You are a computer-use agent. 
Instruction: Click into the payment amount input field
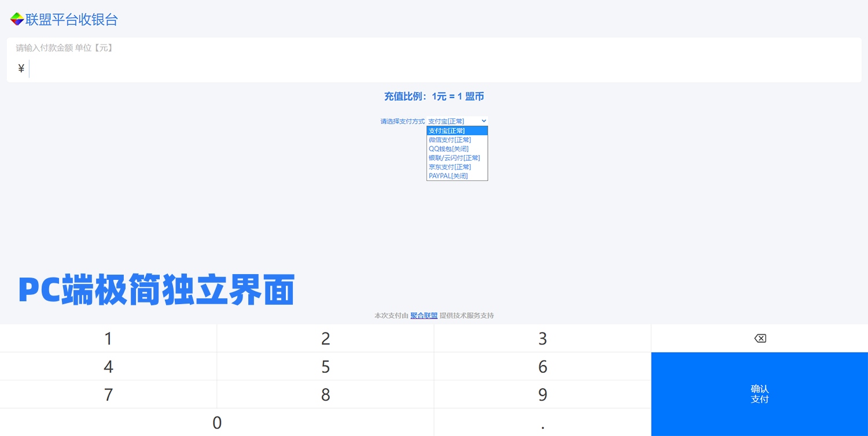440,69
